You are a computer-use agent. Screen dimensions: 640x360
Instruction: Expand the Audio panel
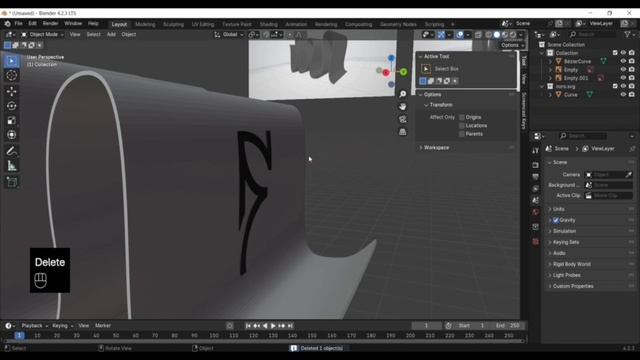point(559,253)
